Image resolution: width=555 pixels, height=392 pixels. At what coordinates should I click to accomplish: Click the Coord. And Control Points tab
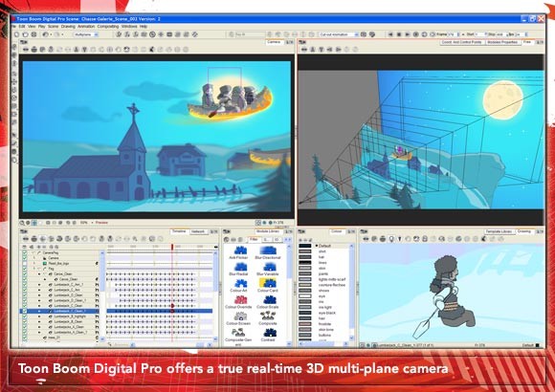point(461,42)
